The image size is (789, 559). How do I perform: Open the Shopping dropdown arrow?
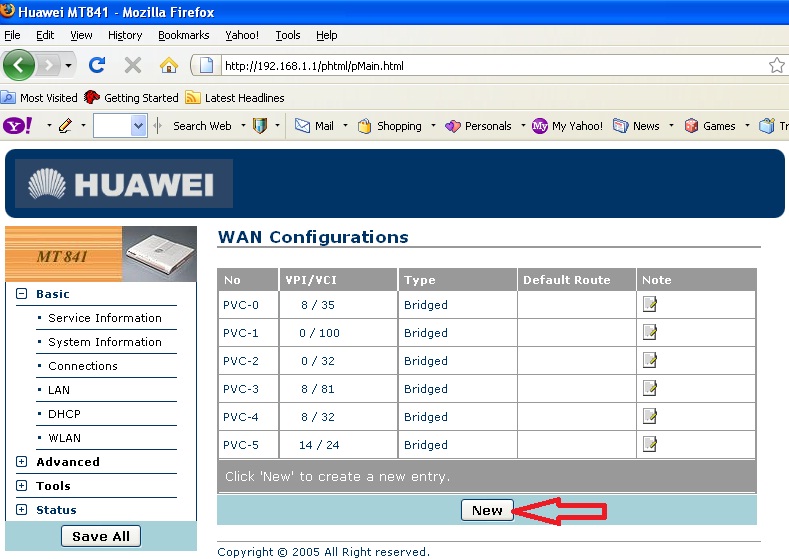(433, 125)
